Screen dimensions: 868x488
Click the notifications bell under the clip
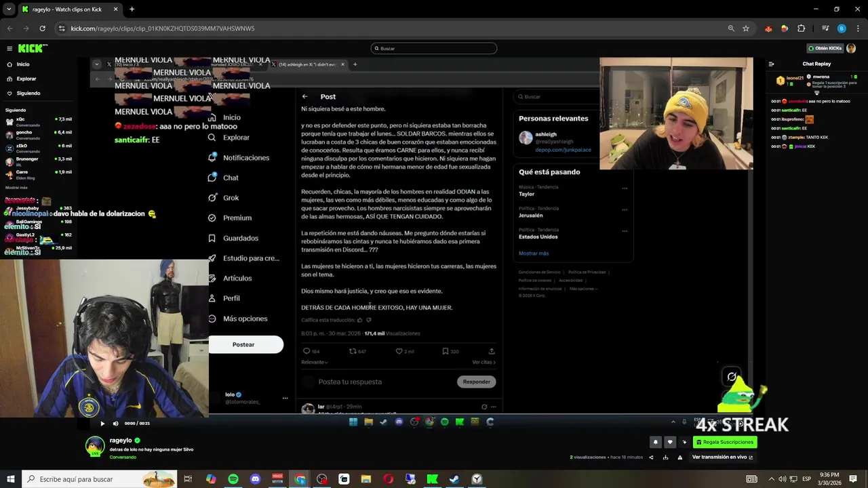(655, 442)
